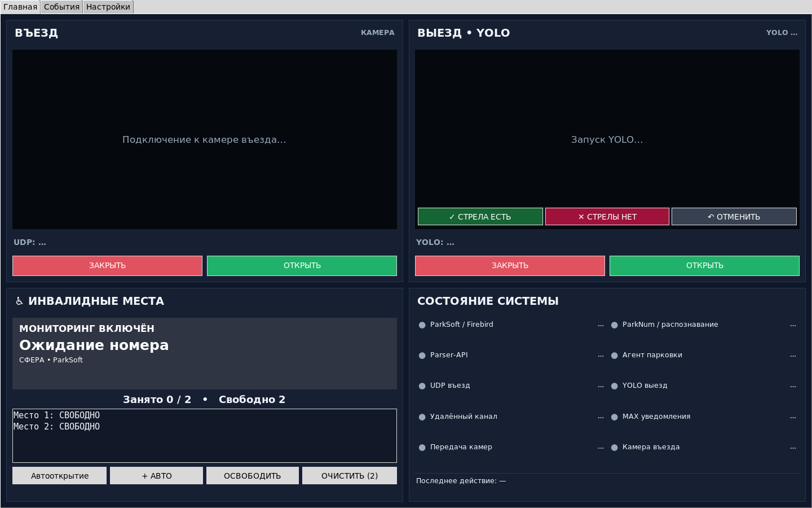The height and width of the screenshot is (508, 812).
Task: Click the Камера въезда status dot
Action: [x=615, y=448]
